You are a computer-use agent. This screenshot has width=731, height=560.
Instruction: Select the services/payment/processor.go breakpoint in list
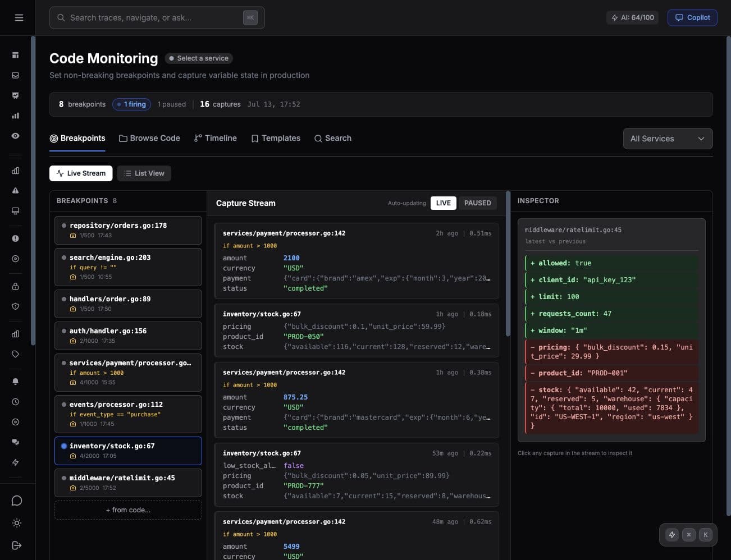[x=128, y=373]
